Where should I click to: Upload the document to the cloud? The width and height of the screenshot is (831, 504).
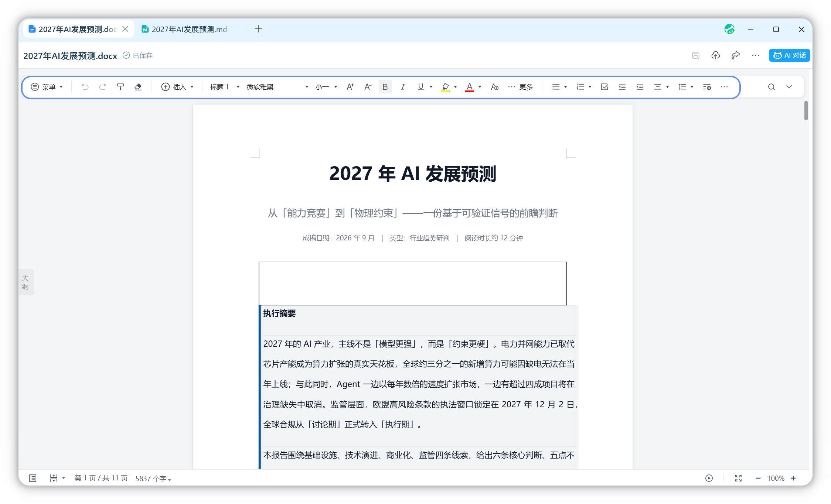(x=716, y=55)
